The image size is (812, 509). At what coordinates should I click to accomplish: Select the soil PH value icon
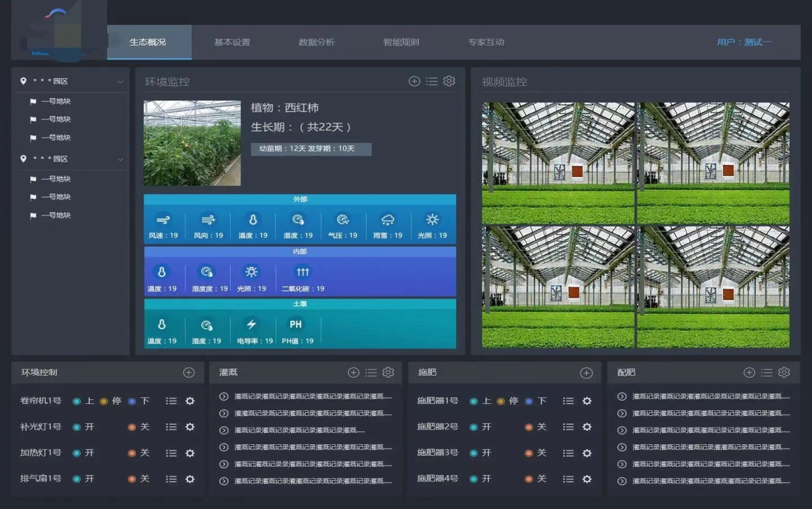(x=295, y=325)
